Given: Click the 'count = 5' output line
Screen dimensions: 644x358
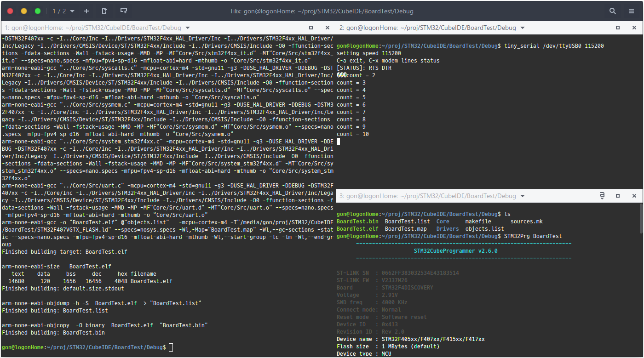Looking at the screenshot, I should tap(351, 97).
